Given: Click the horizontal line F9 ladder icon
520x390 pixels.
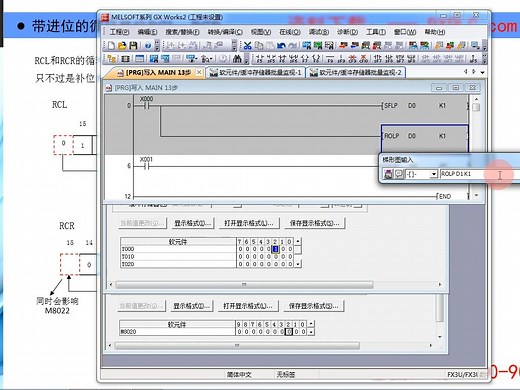Looking at the screenshot, I should (330, 59).
